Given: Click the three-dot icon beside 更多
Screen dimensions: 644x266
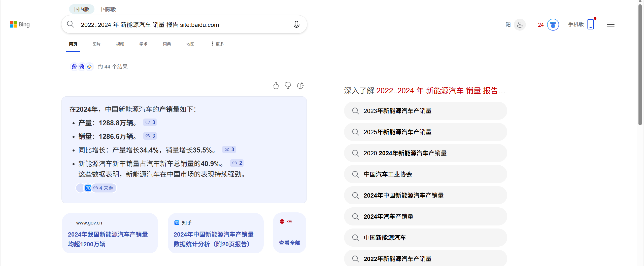Looking at the screenshot, I should tap(212, 44).
